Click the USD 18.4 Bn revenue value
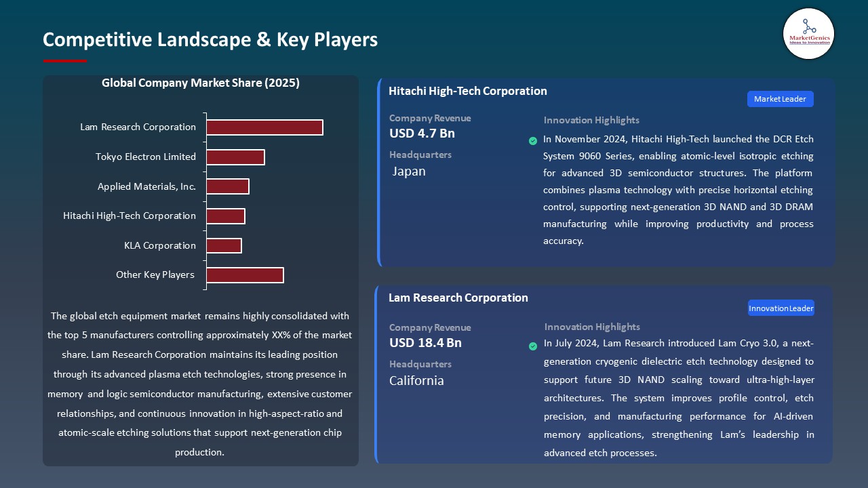This screenshot has width=868, height=488. [x=425, y=343]
